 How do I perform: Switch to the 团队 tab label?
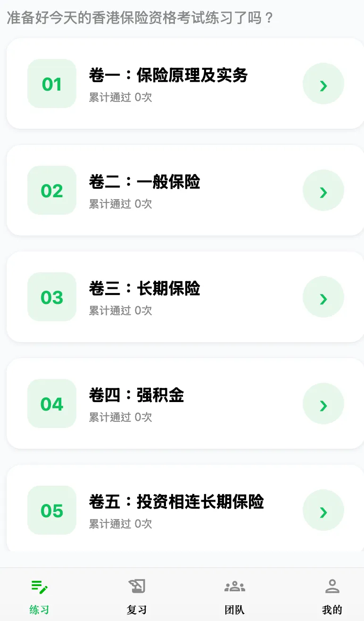click(x=235, y=610)
